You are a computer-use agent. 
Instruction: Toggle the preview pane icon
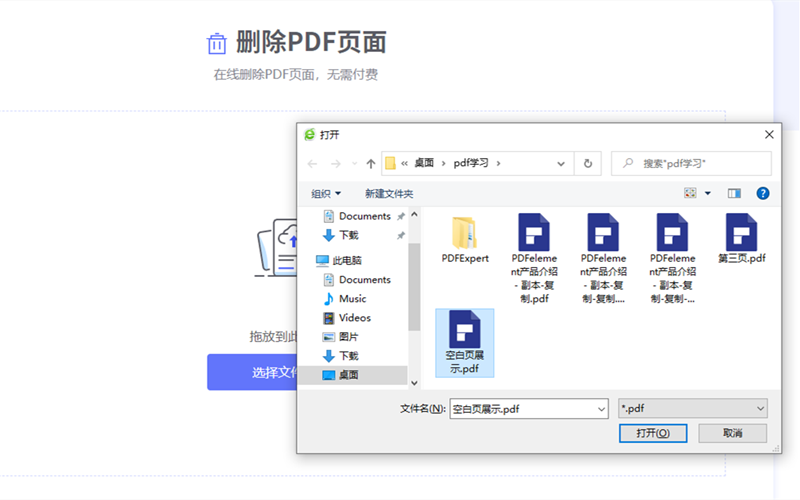tap(734, 193)
